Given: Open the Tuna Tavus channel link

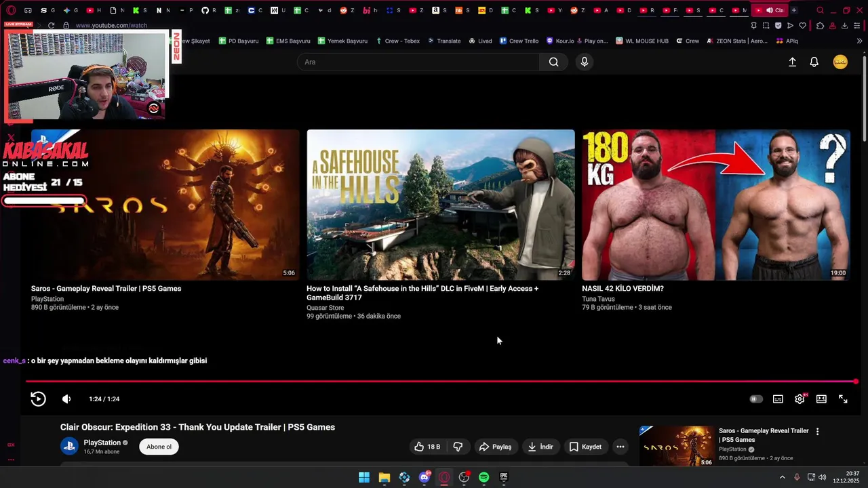Looking at the screenshot, I should tap(598, 299).
